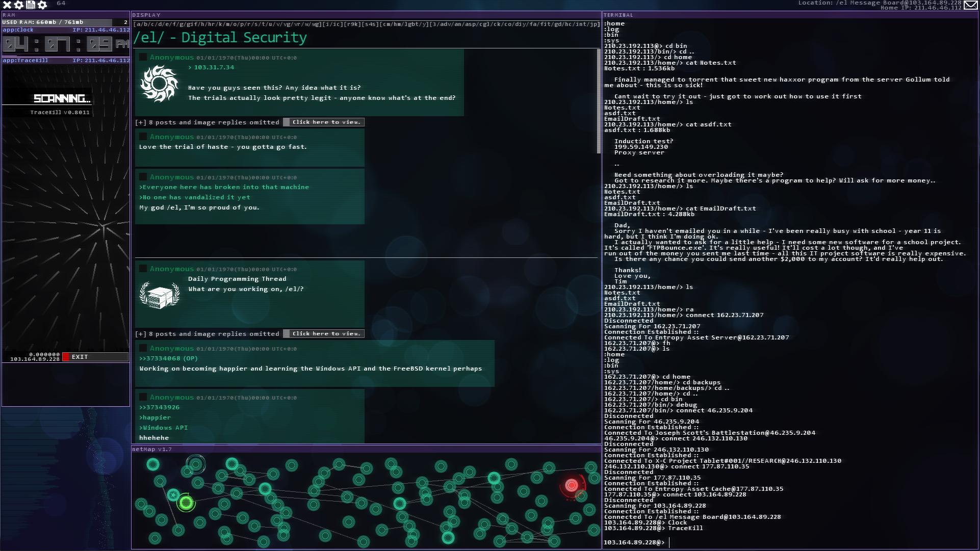Open the /jp/ board from the link bar

click(594, 23)
